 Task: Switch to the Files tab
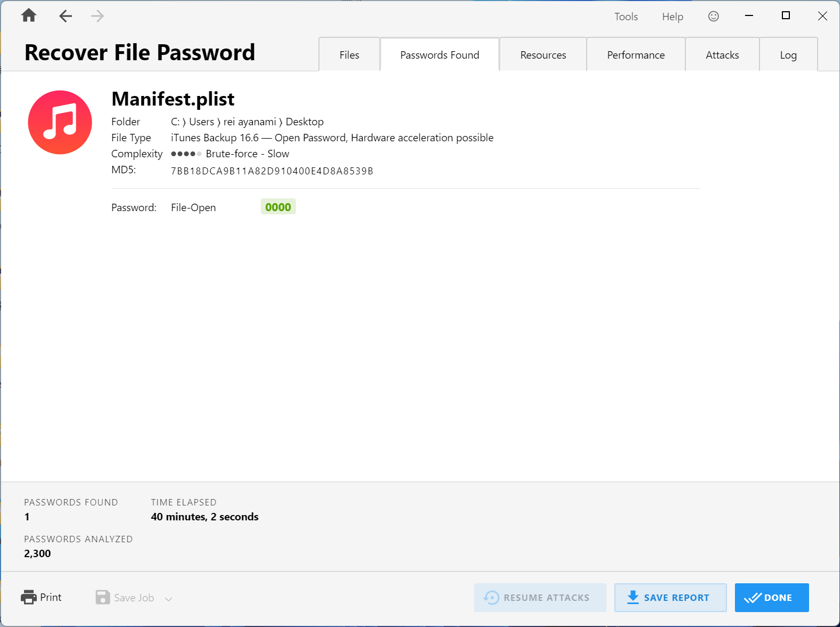tap(349, 55)
